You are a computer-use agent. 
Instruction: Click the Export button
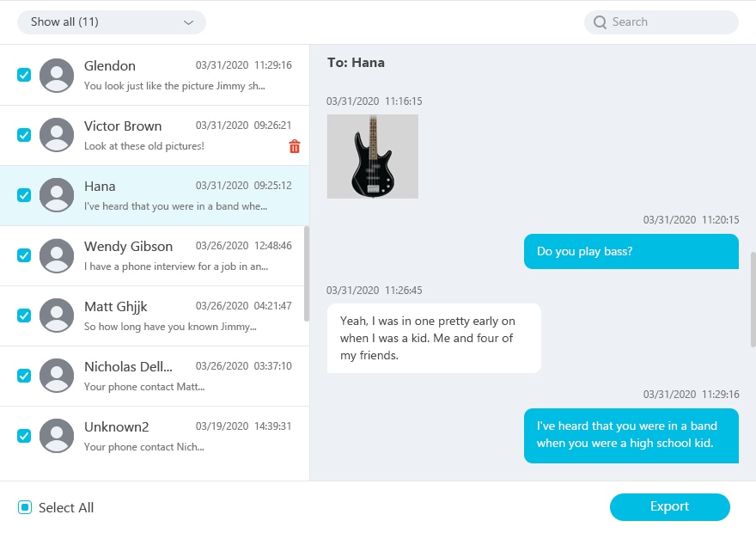(670, 507)
